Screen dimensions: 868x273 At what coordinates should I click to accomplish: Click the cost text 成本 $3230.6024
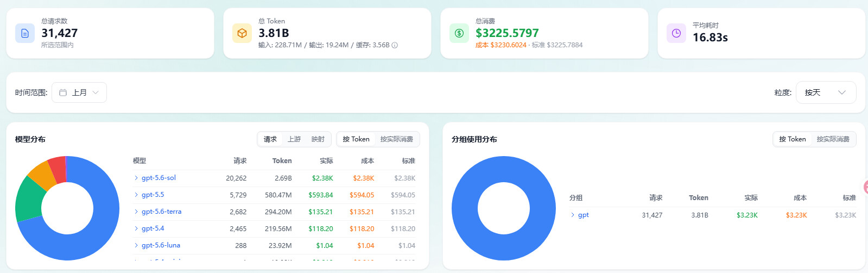(x=501, y=45)
